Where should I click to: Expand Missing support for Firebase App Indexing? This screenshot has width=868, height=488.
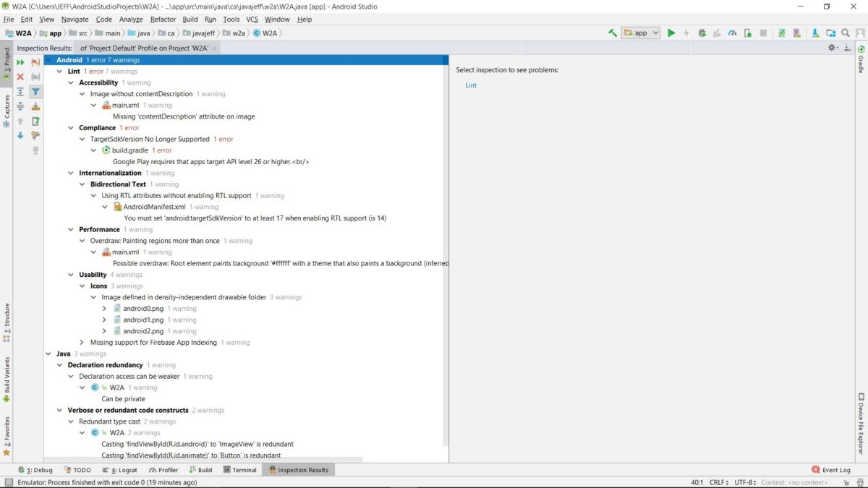click(x=82, y=343)
